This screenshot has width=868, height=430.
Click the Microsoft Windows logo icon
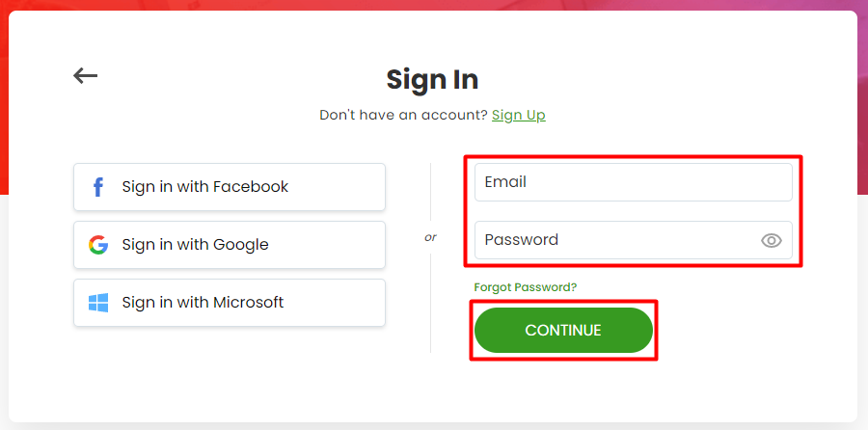click(x=98, y=303)
